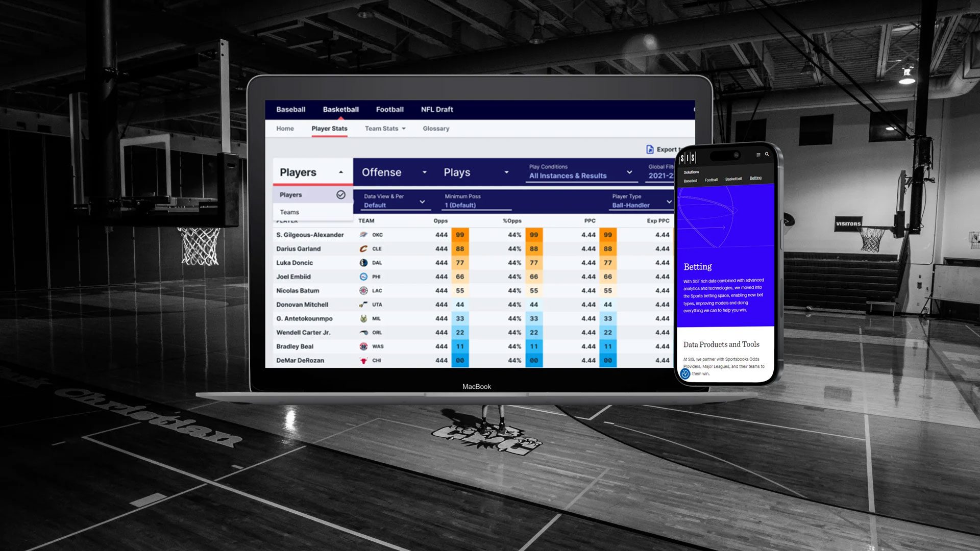Click the orange 99 Opps percentile cell
The height and width of the screenshot is (551, 980).
pos(460,235)
